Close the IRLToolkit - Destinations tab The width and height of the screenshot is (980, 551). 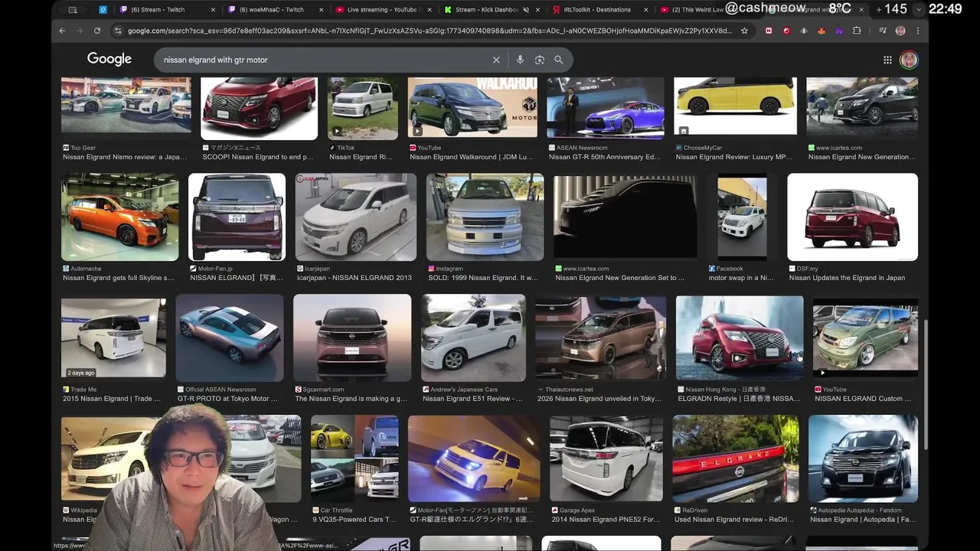click(x=647, y=10)
